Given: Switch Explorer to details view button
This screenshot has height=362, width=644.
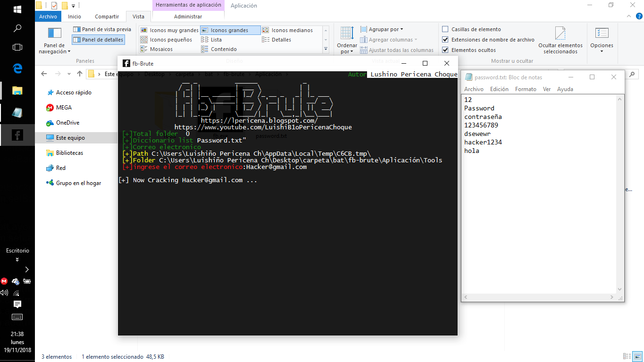Looking at the screenshot, I should click(627, 357).
